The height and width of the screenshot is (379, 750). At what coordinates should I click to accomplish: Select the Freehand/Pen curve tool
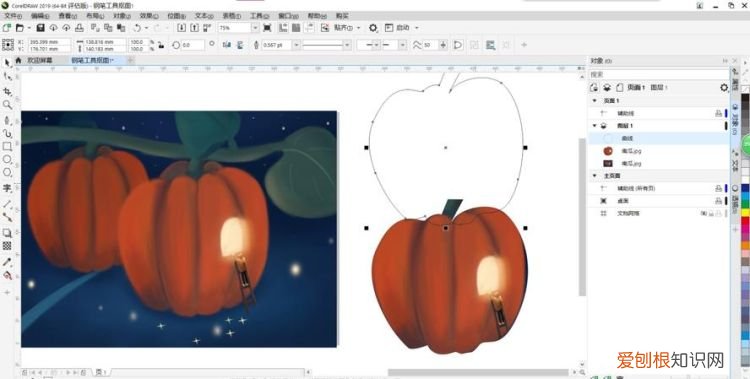[x=7, y=120]
